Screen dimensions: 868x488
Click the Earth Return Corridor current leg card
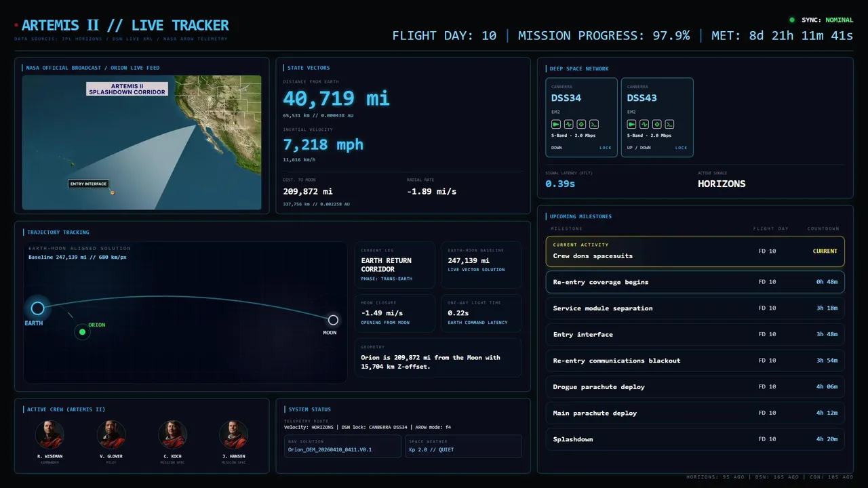tap(395, 265)
